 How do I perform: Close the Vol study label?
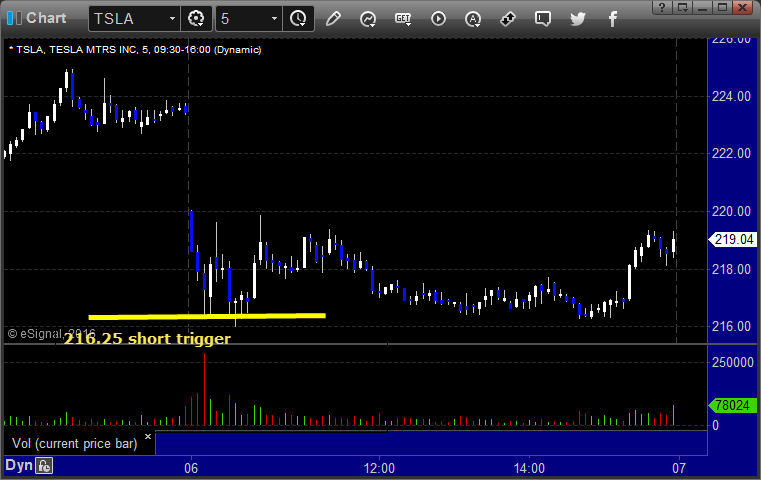point(148,436)
